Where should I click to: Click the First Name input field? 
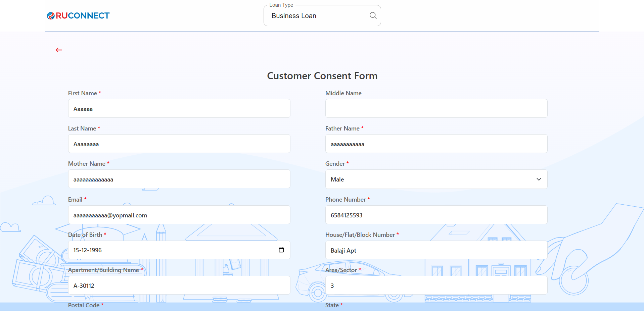[179, 109]
